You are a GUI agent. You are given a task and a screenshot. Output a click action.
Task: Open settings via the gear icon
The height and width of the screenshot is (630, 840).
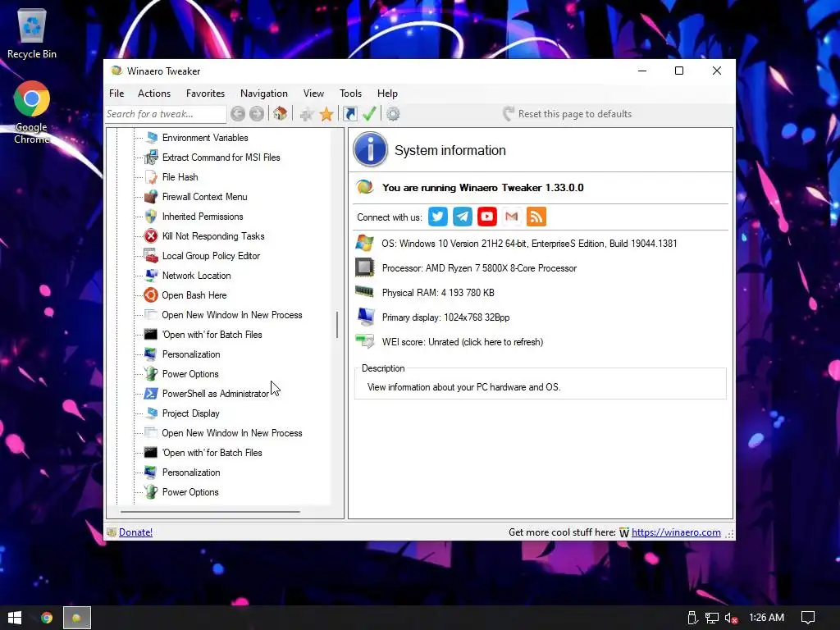[393, 113]
